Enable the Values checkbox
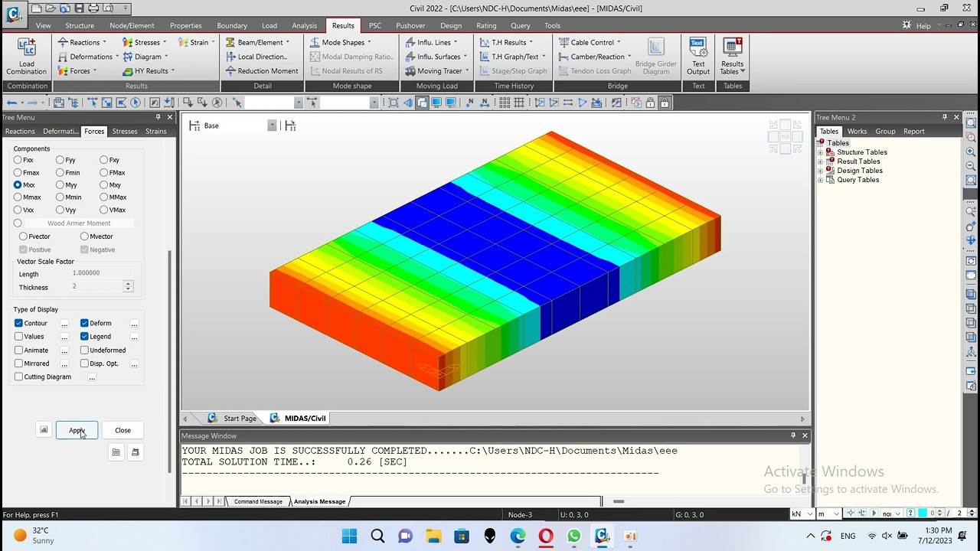The image size is (980, 551). pos(18,337)
